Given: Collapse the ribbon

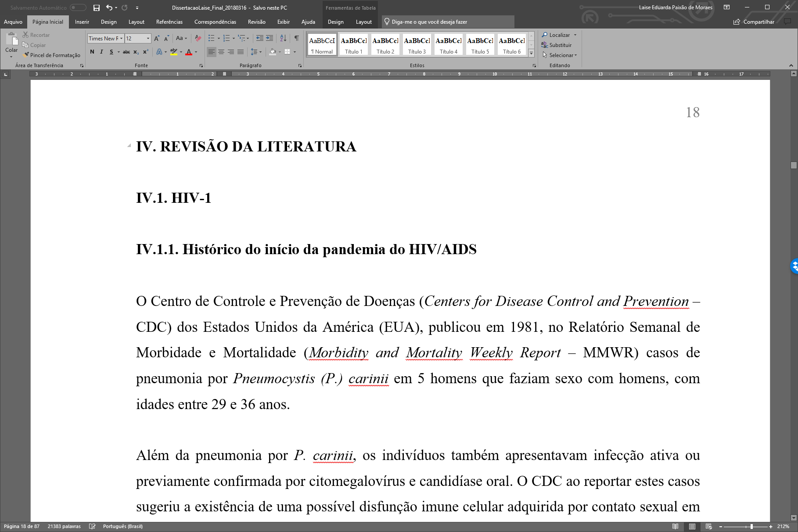Looking at the screenshot, I should coord(791,65).
